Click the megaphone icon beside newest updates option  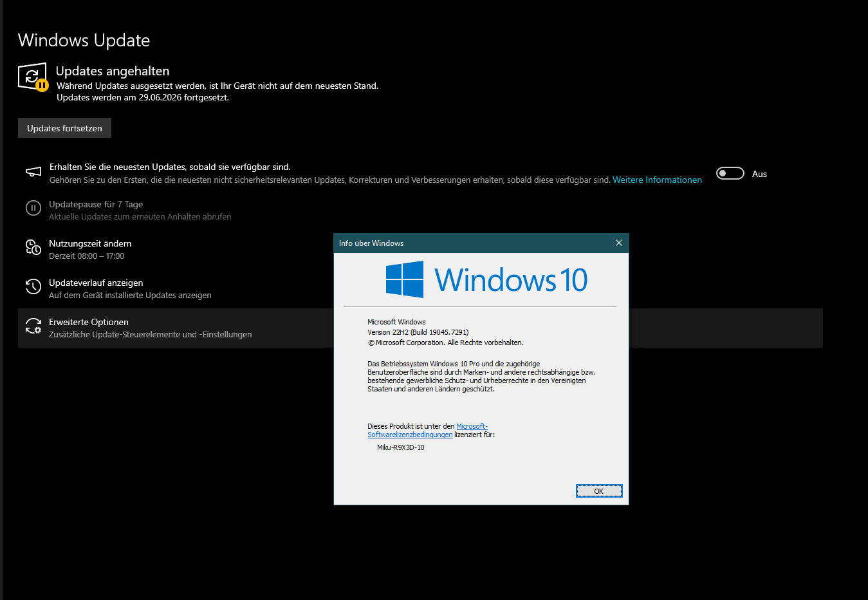(x=33, y=172)
